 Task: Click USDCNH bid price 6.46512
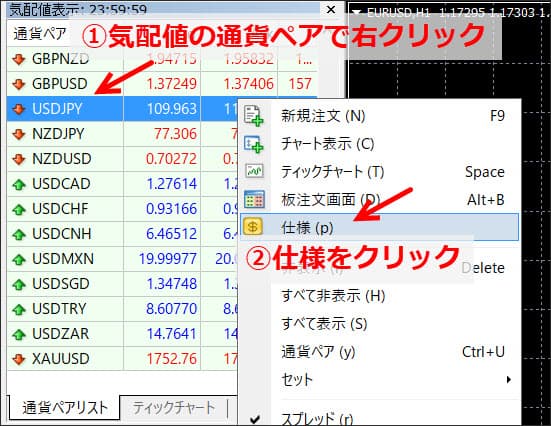(x=171, y=234)
